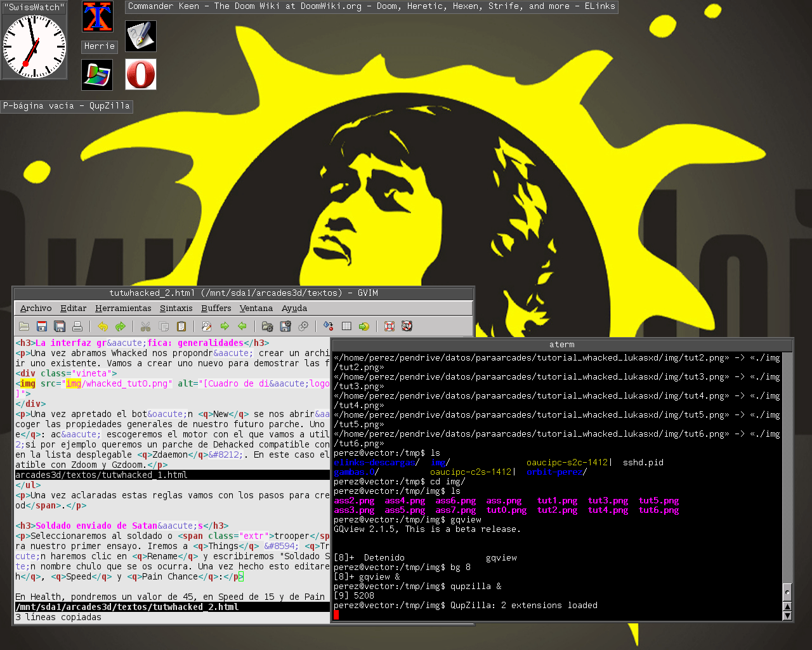Open the Archivo menu in GVIM
Viewport: 812px width, 650px height.
[x=36, y=308]
